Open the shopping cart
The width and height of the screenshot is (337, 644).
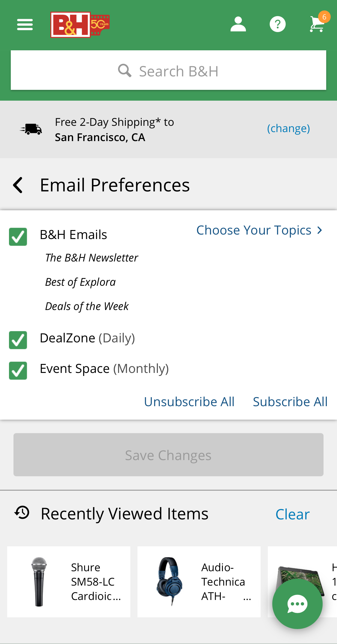click(x=318, y=24)
